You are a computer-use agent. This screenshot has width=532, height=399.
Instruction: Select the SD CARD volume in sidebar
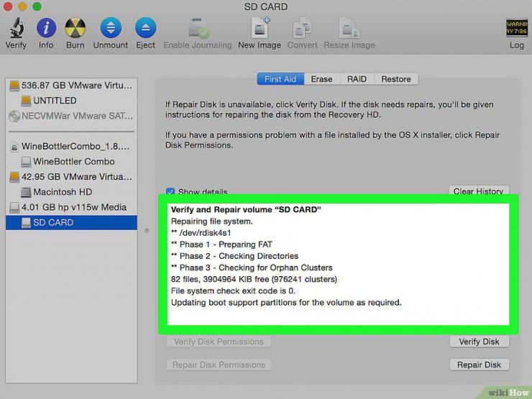pyautogui.click(x=71, y=223)
